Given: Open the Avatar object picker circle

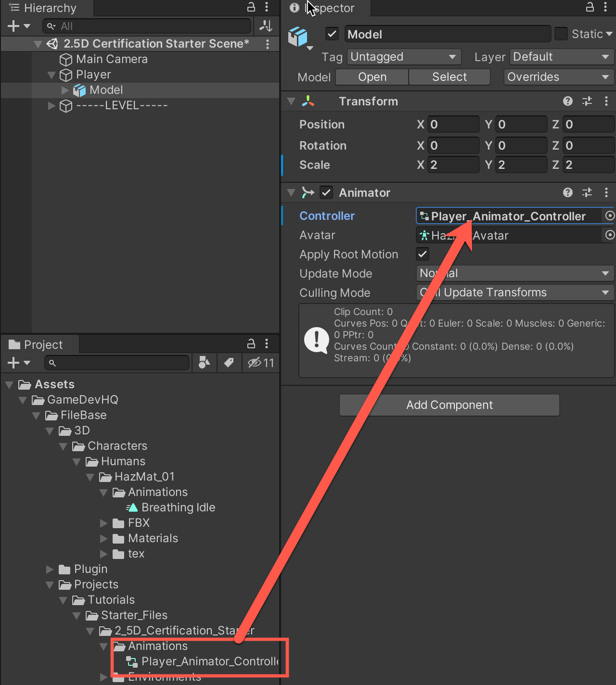Looking at the screenshot, I should (610, 235).
